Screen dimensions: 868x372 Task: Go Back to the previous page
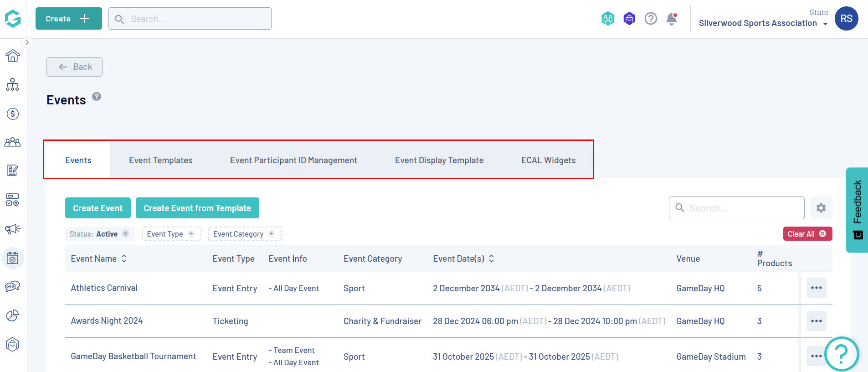point(74,67)
